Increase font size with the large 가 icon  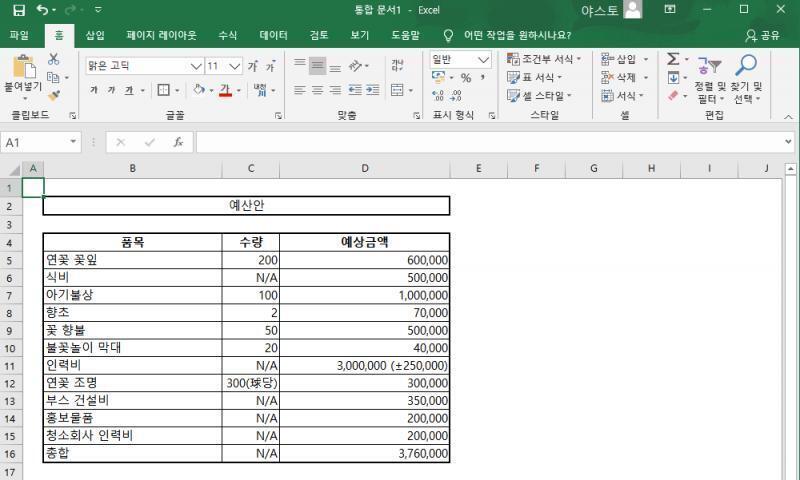(x=253, y=66)
